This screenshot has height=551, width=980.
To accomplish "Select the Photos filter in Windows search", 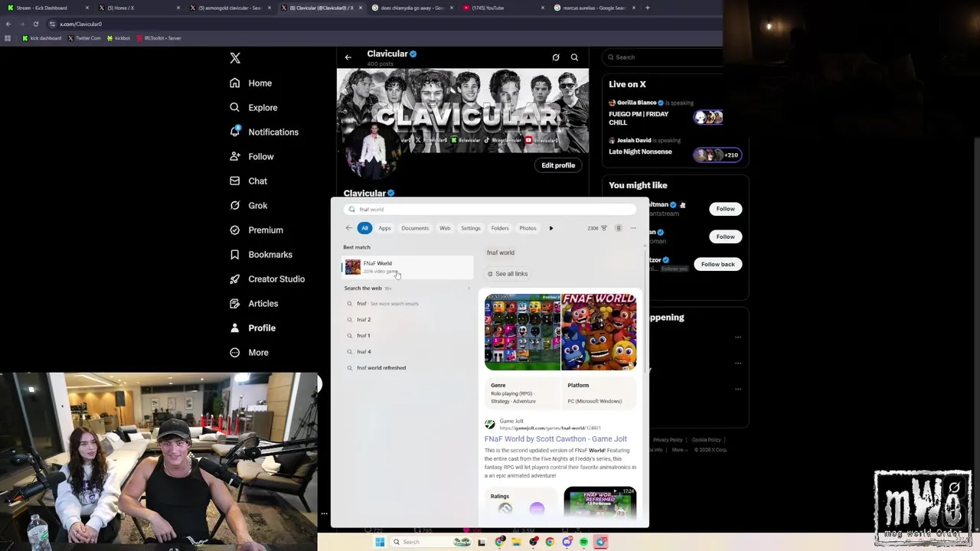I will click(528, 228).
